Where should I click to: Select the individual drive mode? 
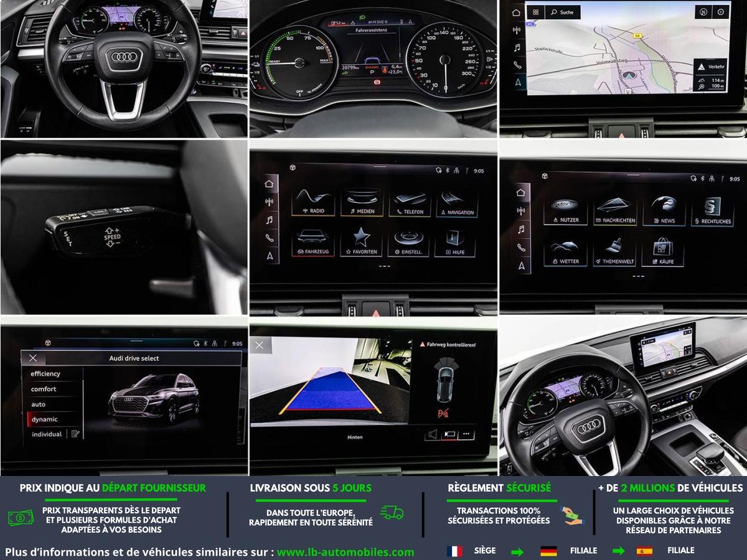(47, 434)
